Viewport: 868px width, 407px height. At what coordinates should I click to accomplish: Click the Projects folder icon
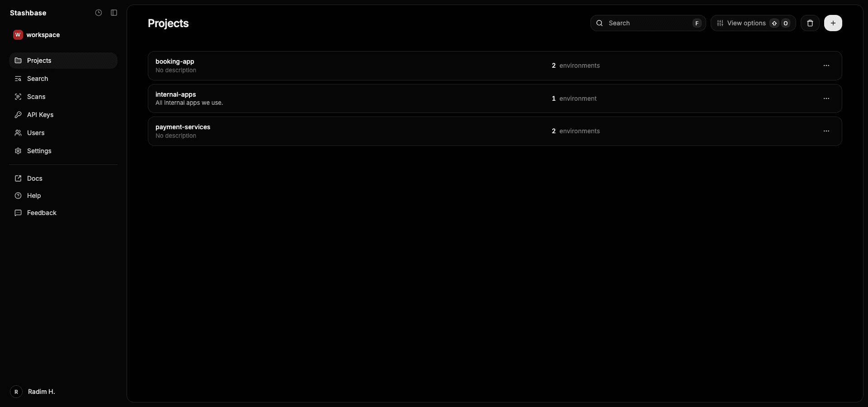click(x=18, y=61)
